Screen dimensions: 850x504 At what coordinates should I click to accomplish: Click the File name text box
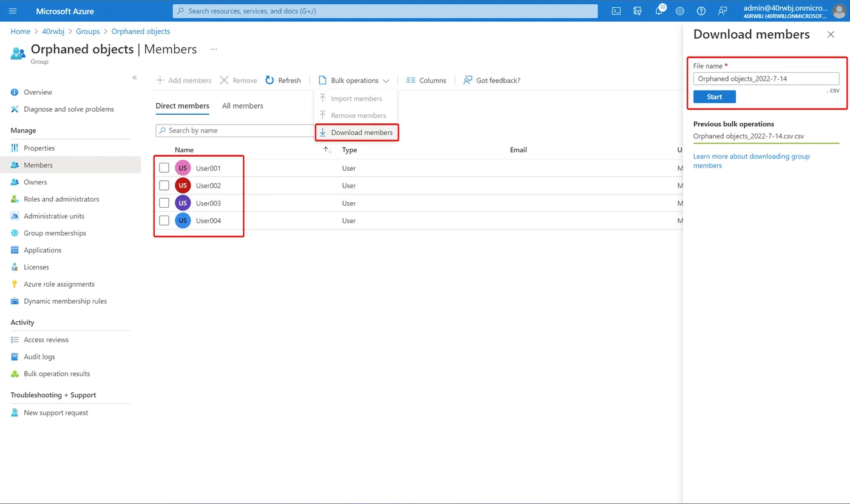[766, 78]
